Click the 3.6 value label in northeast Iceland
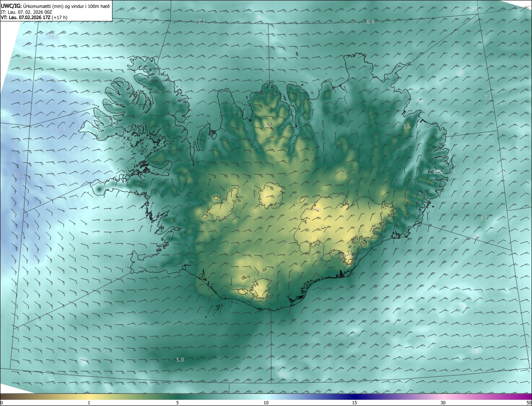 pyautogui.click(x=407, y=126)
